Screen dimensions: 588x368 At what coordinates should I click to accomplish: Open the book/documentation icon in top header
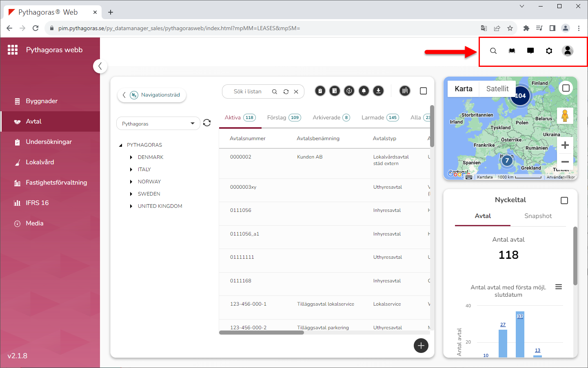pos(512,51)
